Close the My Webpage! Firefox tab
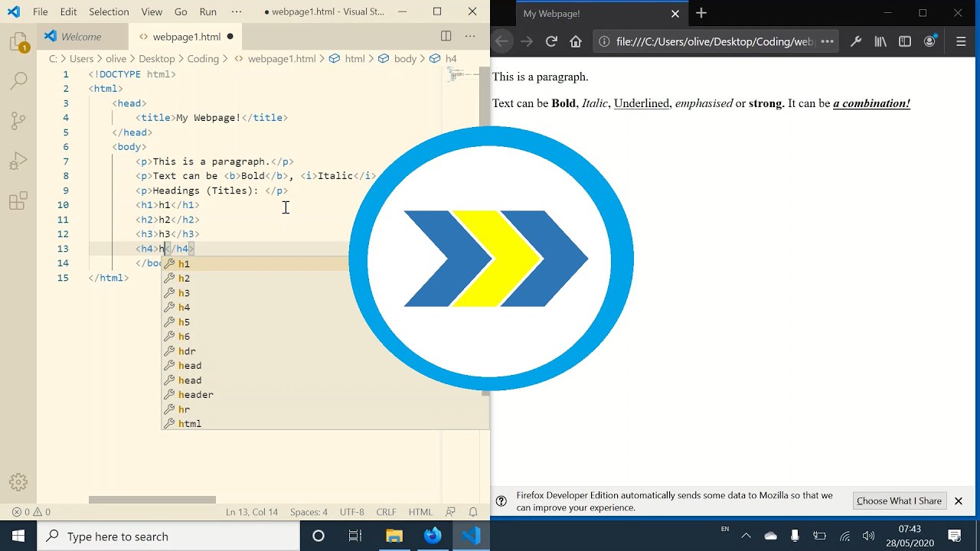Viewport: 980px width, 551px height. [x=675, y=13]
